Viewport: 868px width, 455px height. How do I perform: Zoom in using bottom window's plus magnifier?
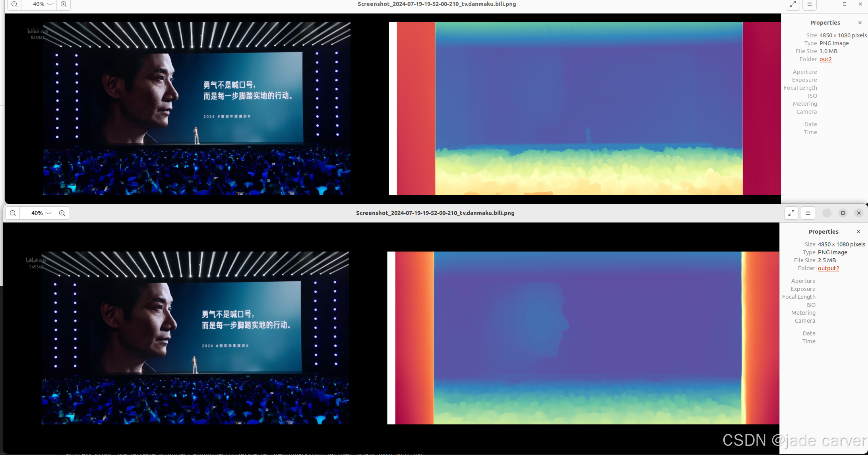62,213
